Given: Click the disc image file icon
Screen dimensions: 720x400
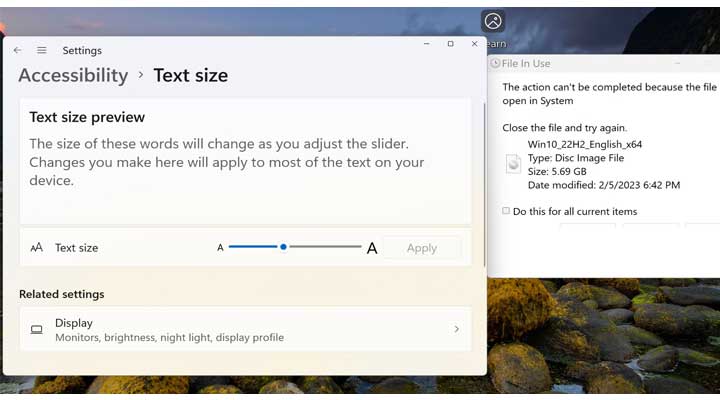Looking at the screenshot, I should click(x=513, y=164).
